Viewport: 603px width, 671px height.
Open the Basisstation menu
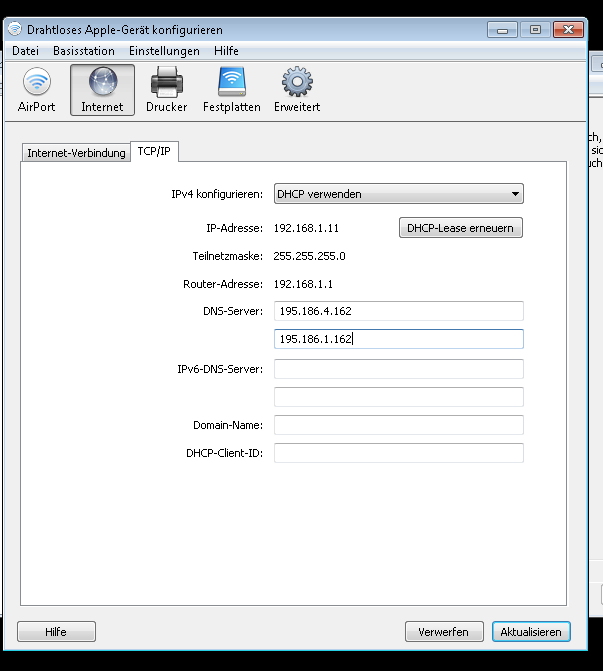coord(84,51)
